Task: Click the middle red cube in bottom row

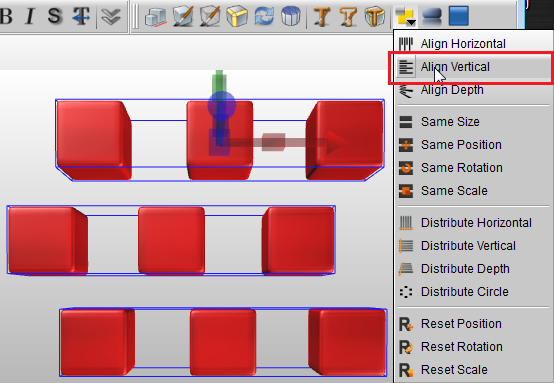Action: coord(223,342)
